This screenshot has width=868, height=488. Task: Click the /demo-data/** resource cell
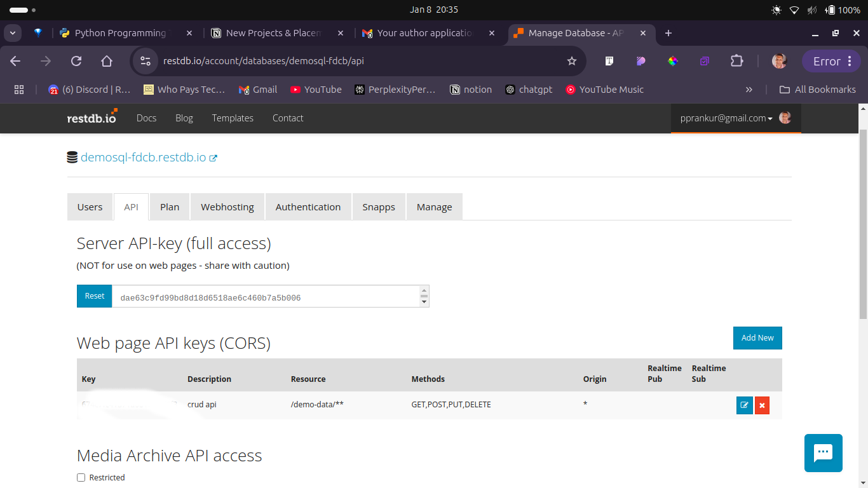pyautogui.click(x=317, y=405)
